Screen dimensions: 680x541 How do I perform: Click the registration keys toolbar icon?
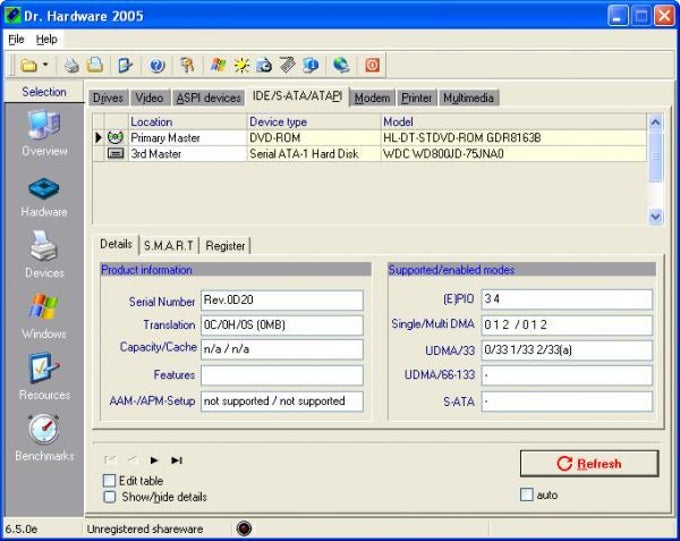(187, 66)
